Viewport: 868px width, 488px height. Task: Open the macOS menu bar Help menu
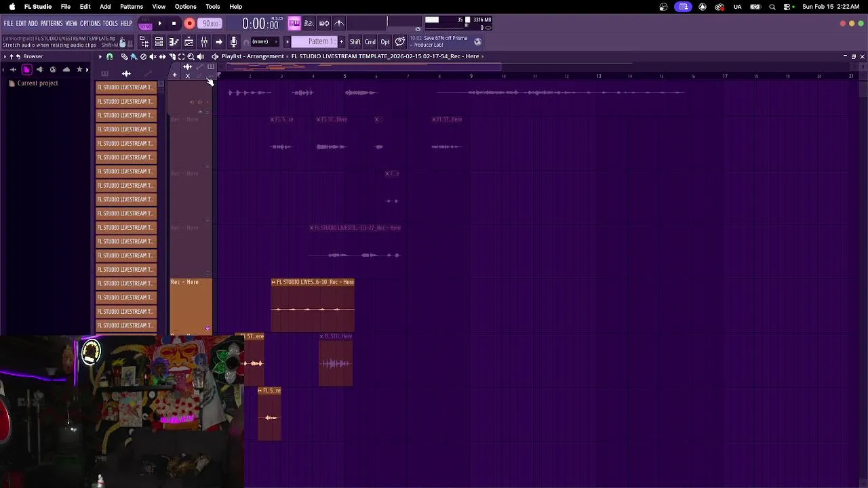(235, 7)
